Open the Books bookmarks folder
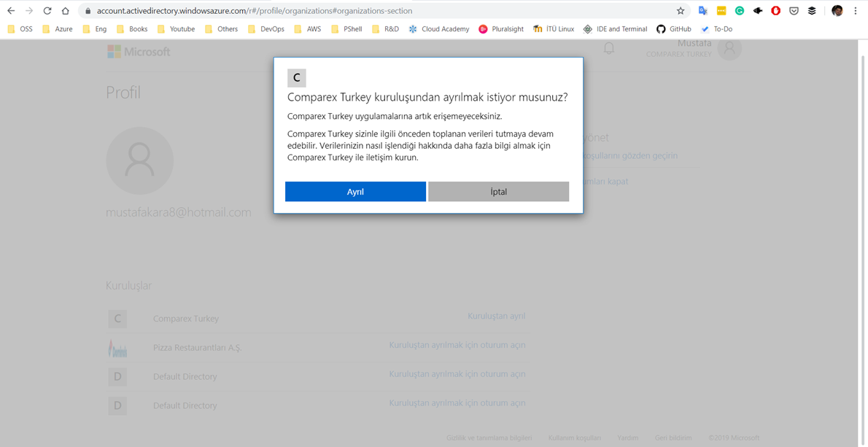The height and width of the screenshot is (447, 868). 132,28
